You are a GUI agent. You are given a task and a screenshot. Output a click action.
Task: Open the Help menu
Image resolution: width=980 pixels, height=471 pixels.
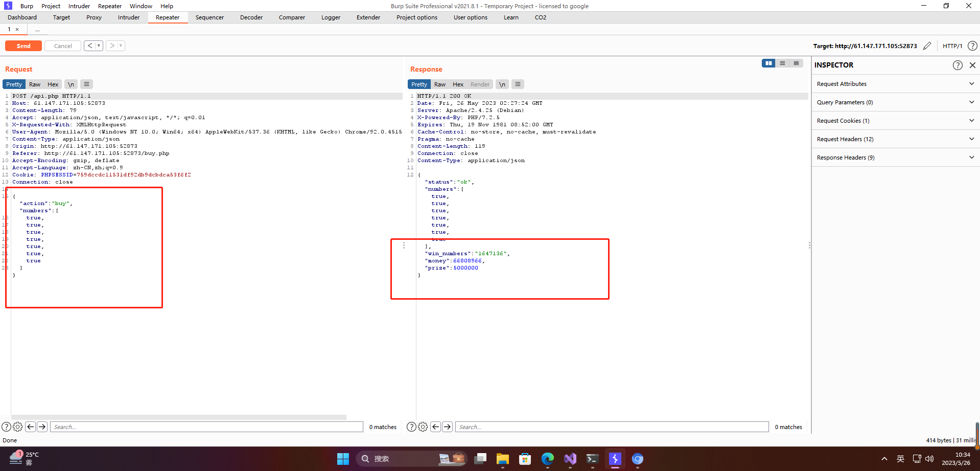167,6
